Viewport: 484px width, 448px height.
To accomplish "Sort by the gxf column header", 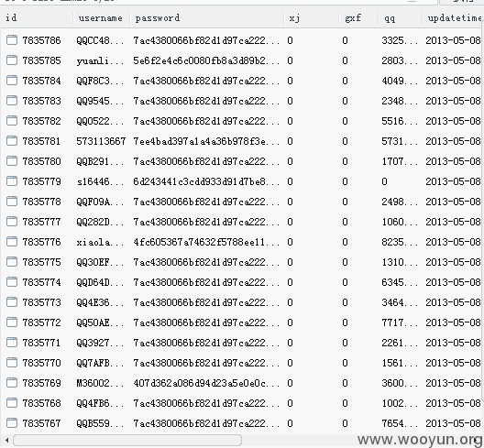I will pos(358,18).
